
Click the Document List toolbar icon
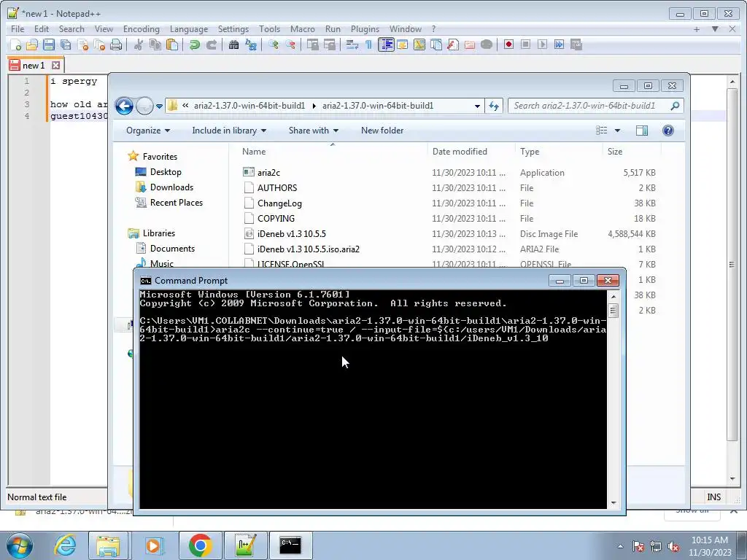[436, 44]
